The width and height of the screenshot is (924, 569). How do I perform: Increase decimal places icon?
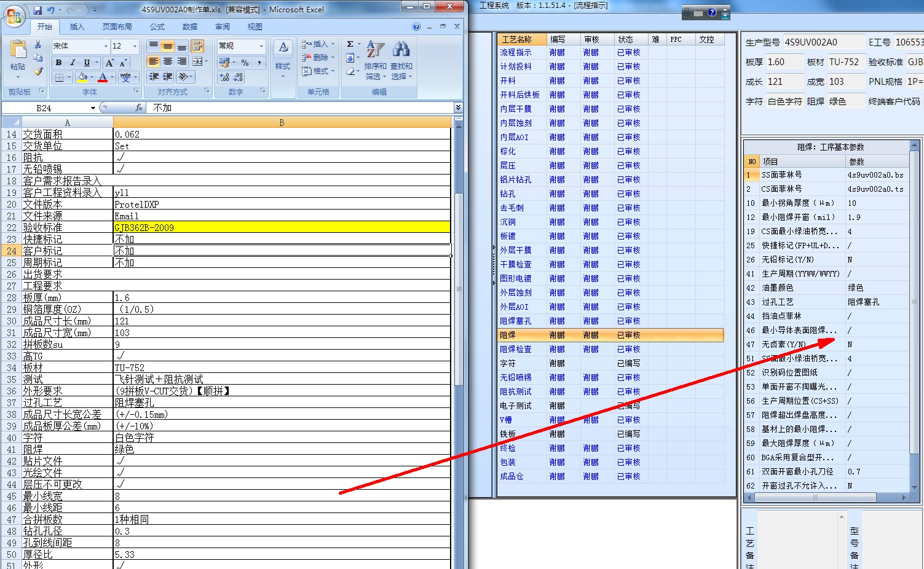(224, 77)
